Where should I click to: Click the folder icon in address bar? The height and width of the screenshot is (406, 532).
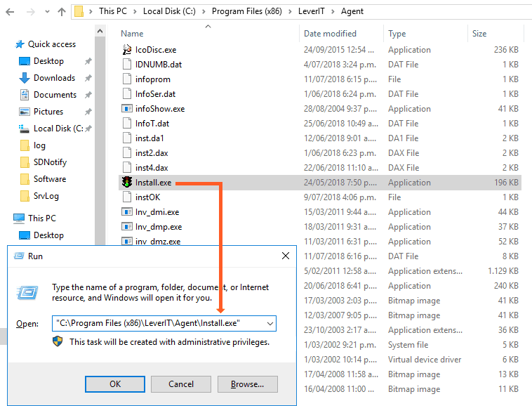79,11
